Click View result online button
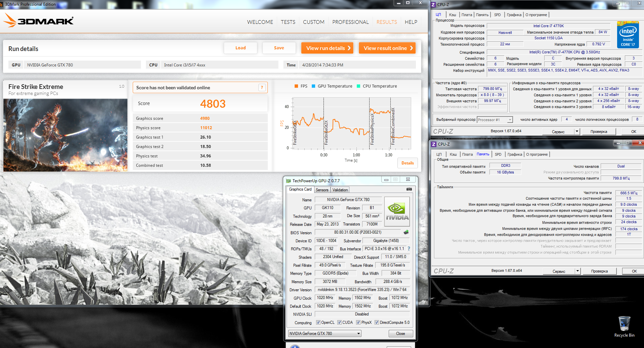 [x=387, y=48]
